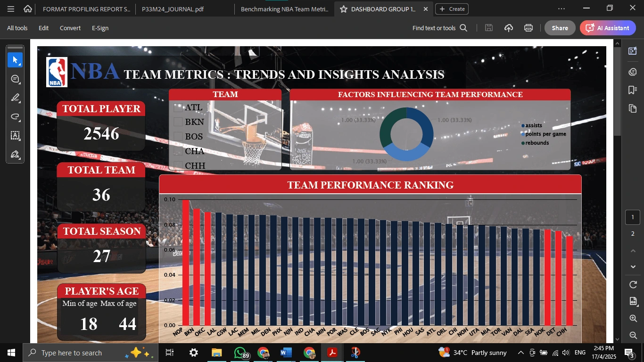Choose the Add comment tool
The width and height of the screenshot is (644, 362).
[x=15, y=79]
